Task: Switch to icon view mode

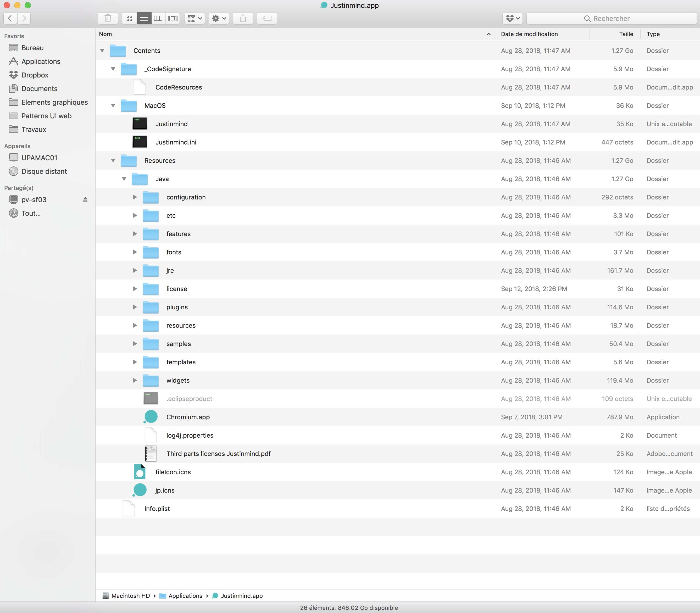Action: 129,19
